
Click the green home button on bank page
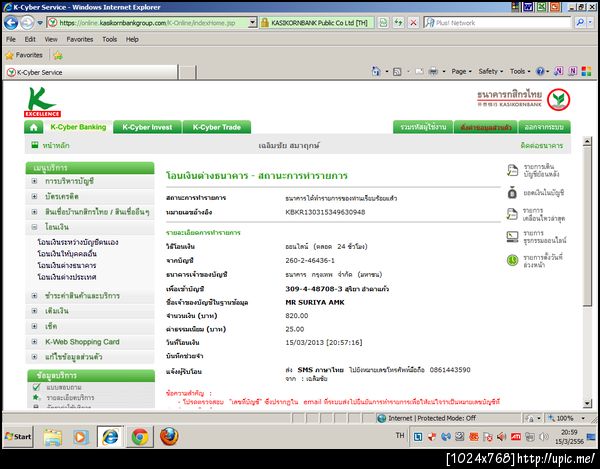(x=34, y=127)
